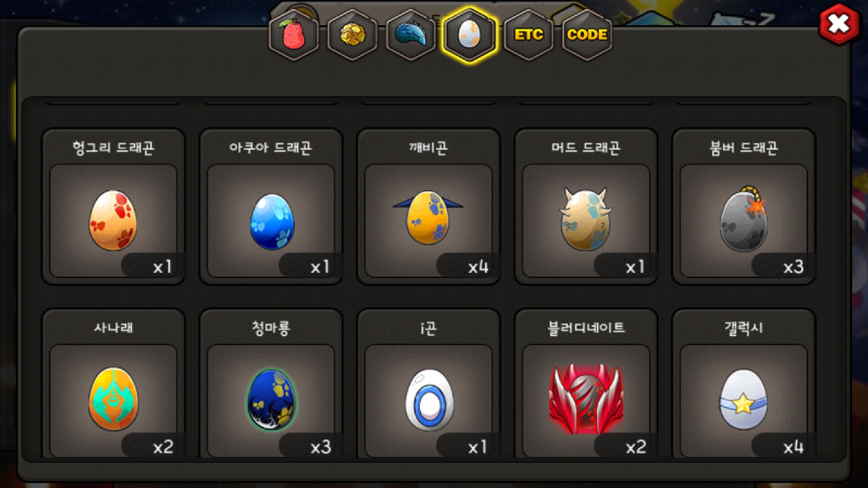Tap the 붐버 드래곤 bomb egg
The height and width of the screenshot is (488, 868).
744,219
